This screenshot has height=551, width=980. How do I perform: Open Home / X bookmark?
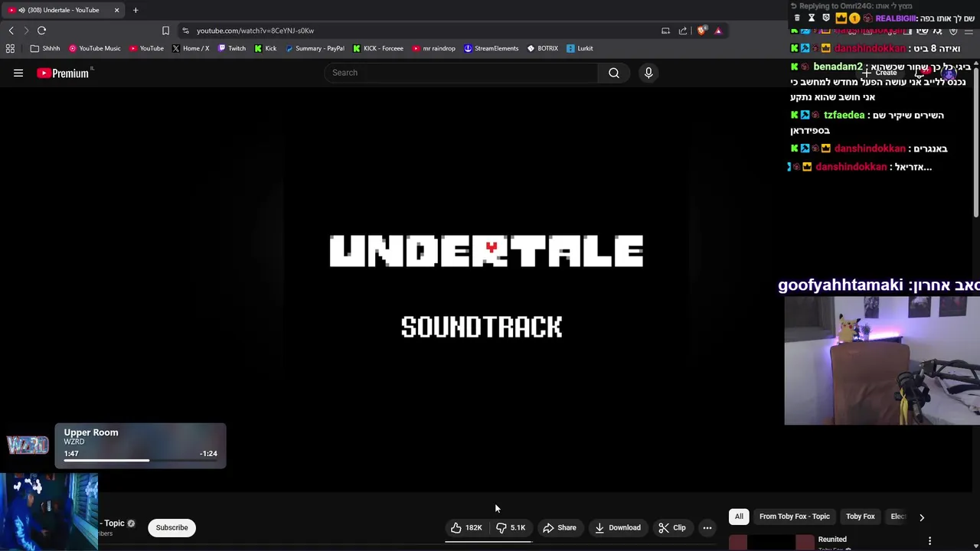click(x=191, y=48)
